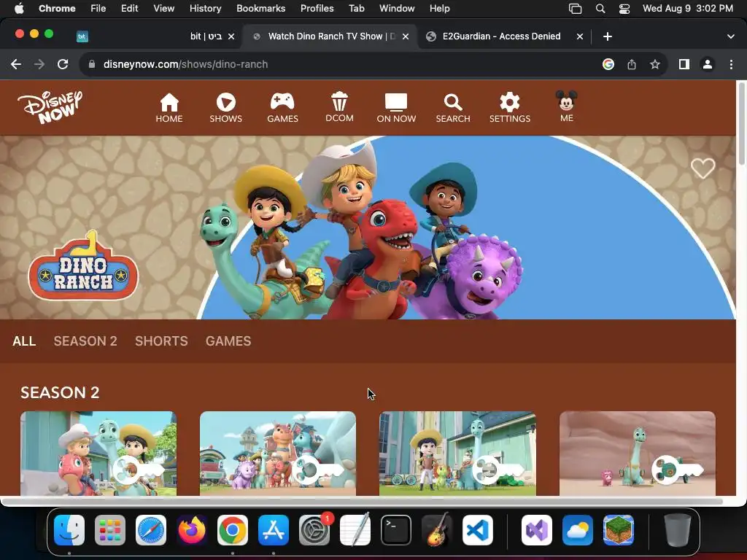747x560 pixels.
Task: Open the Window menu
Action: click(397, 9)
